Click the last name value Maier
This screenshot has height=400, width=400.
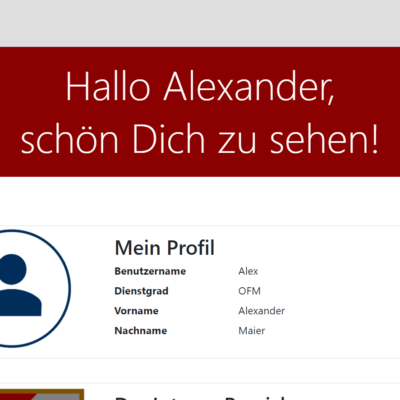(x=252, y=331)
